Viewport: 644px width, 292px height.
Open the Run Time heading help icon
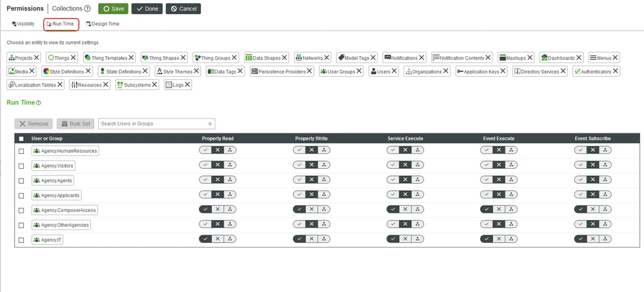click(39, 102)
